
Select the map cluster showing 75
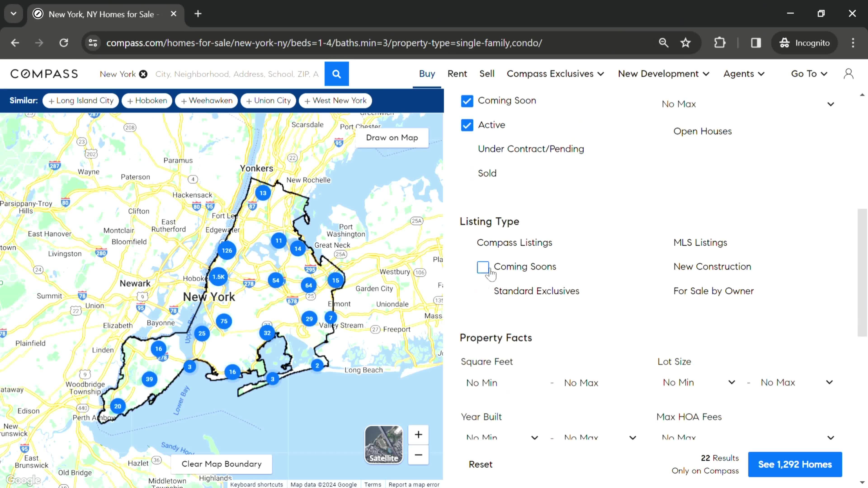(224, 321)
